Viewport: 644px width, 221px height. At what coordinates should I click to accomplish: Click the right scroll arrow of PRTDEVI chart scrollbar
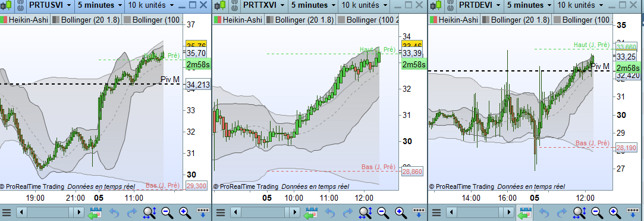[x=509, y=213]
